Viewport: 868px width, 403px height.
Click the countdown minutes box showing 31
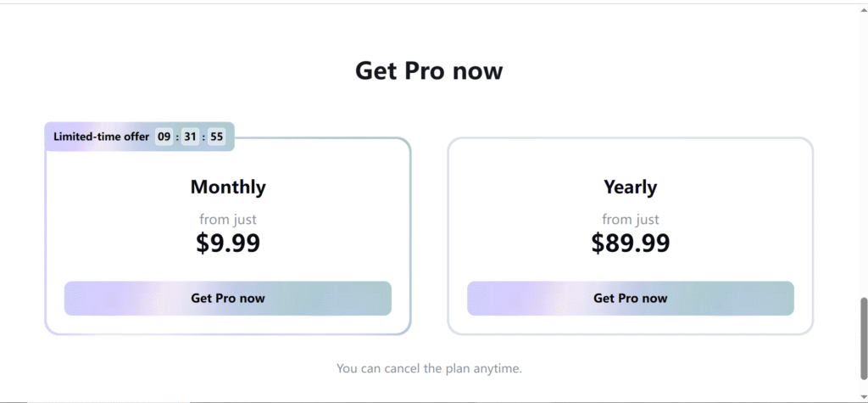tap(190, 137)
